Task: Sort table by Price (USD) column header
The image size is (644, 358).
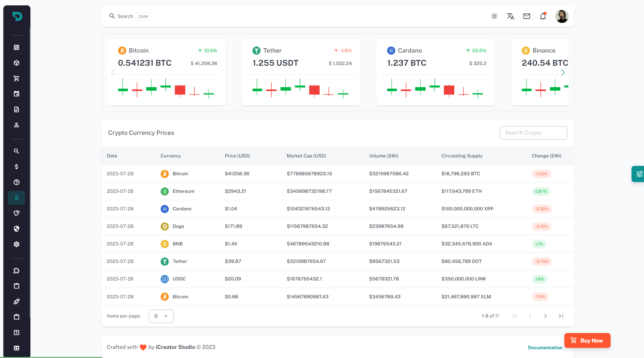Action: pyautogui.click(x=237, y=156)
